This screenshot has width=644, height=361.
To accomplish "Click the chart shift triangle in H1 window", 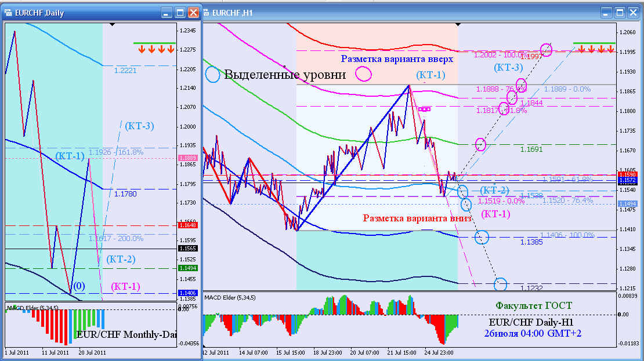I will (457, 24).
